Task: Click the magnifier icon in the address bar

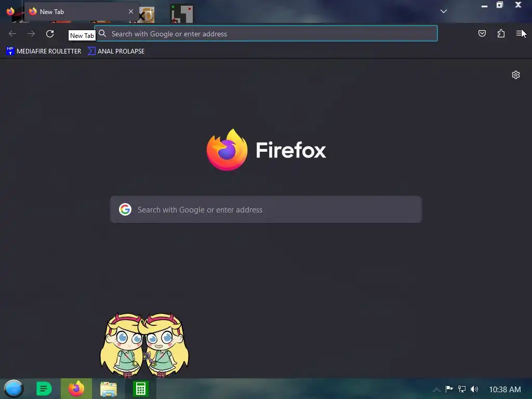Action: 102,33
